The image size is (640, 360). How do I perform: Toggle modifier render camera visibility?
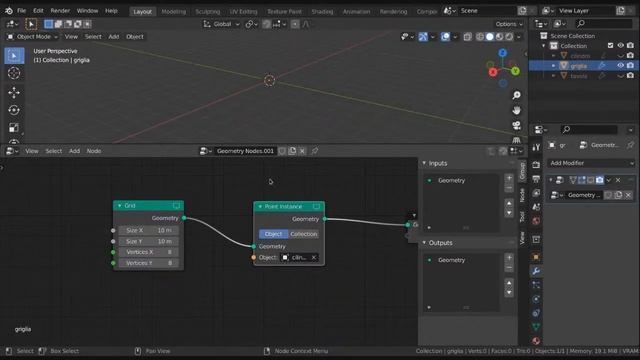point(599,180)
